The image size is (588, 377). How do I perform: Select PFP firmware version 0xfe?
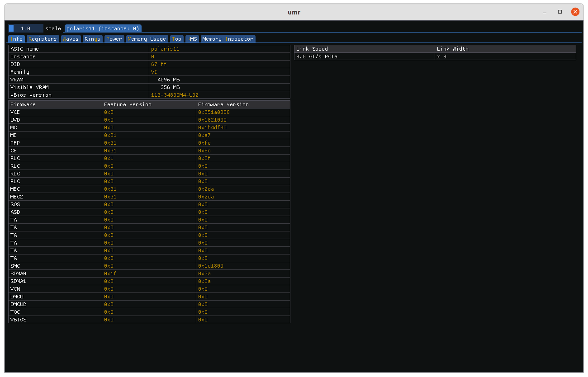point(204,143)
